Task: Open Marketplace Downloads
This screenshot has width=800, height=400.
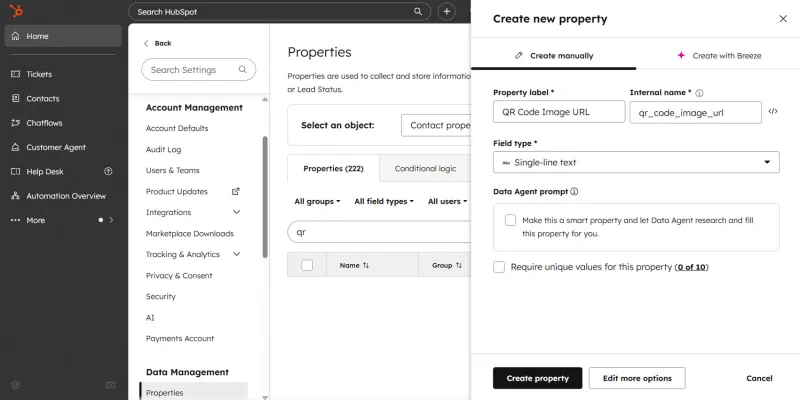Action: (190, 234)
